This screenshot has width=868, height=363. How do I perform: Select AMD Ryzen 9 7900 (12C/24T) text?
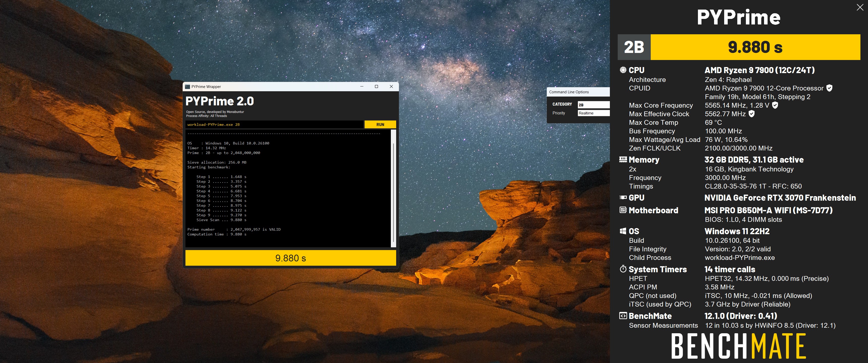click(759, 70)
